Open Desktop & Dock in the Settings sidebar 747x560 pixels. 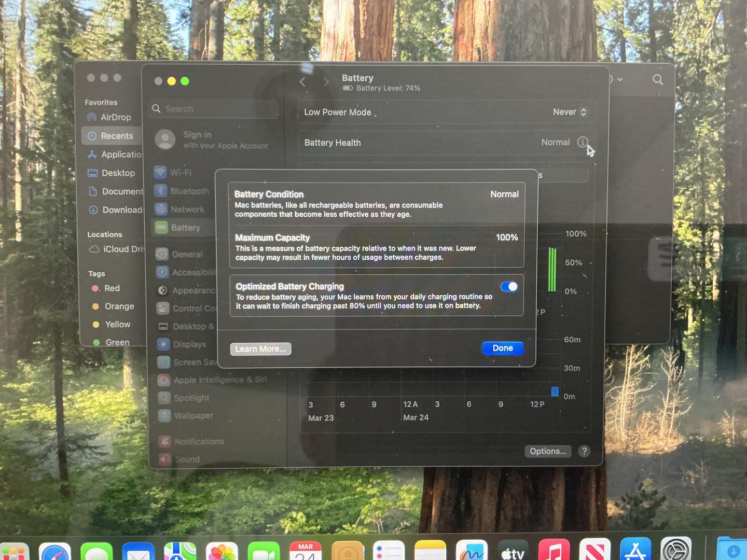click(x=185, y=326)
